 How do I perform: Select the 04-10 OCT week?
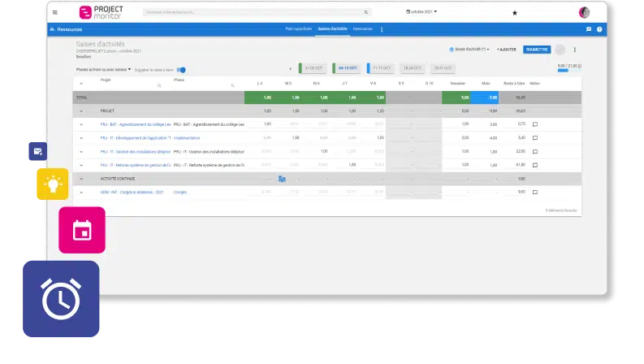[x=347, y=68]
